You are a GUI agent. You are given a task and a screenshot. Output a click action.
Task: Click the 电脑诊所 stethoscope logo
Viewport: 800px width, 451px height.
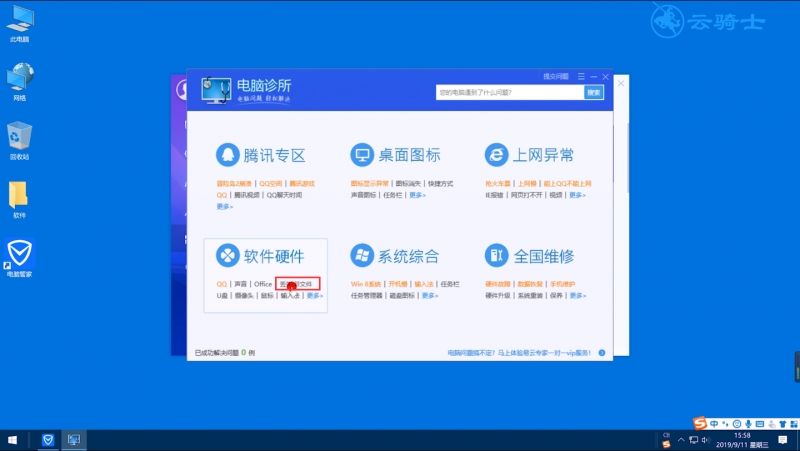(216, 90)
